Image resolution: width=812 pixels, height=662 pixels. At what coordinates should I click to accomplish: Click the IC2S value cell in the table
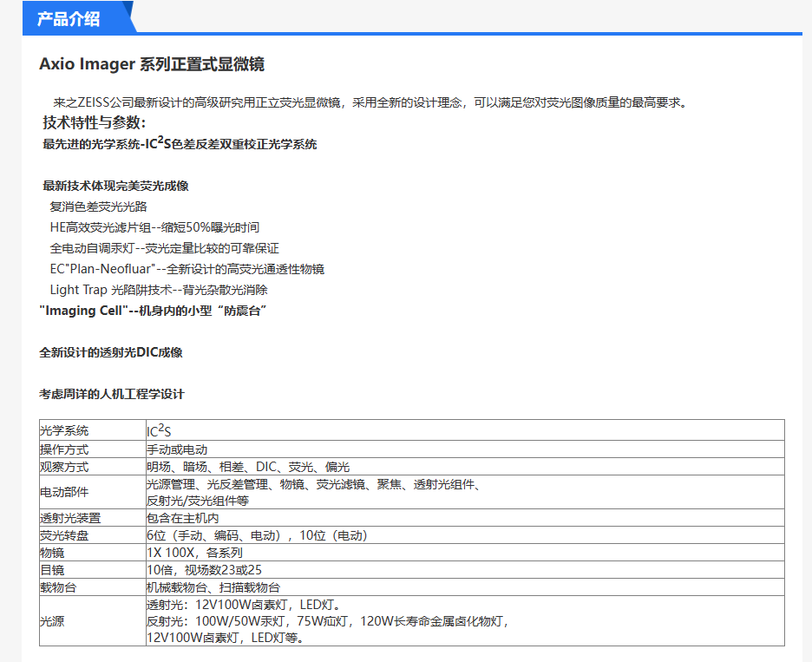tap(465, 430)
